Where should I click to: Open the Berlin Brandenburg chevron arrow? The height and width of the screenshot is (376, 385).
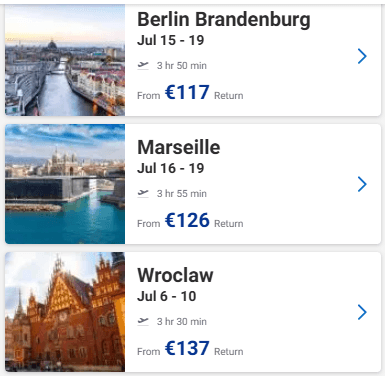(362, 56)
